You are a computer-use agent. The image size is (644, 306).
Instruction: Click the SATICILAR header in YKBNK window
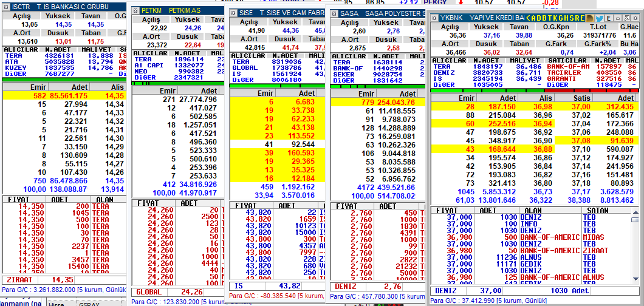pyautogui.click(x=564, y=60)
